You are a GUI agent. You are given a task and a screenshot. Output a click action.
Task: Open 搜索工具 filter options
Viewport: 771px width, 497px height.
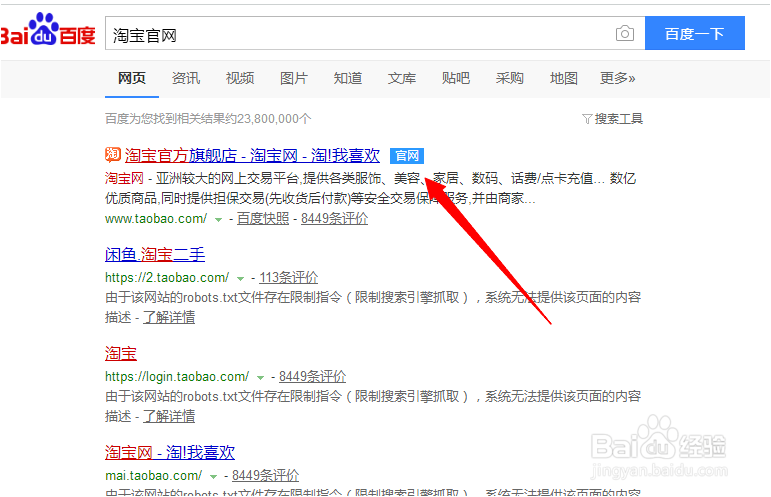point(613,119)
